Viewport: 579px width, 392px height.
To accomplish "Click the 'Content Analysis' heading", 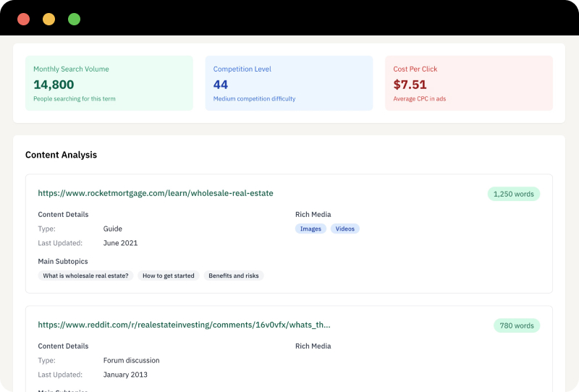I will (61, 155).
